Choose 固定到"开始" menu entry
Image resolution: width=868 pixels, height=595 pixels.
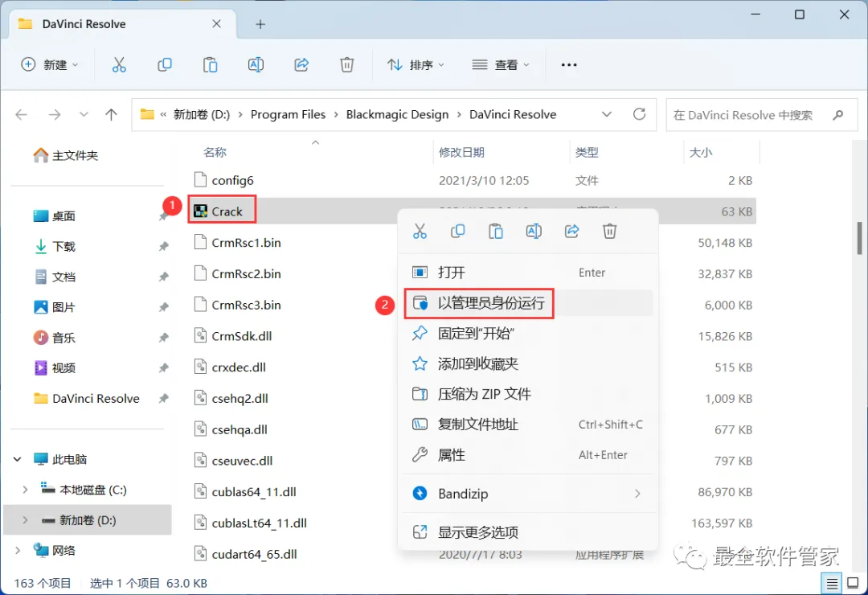(x=528, y=334)
